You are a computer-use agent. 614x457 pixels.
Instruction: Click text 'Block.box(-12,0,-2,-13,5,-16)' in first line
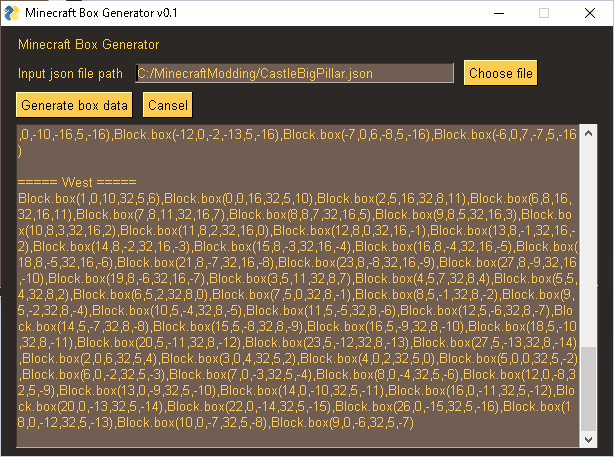[x=196, y=134]
